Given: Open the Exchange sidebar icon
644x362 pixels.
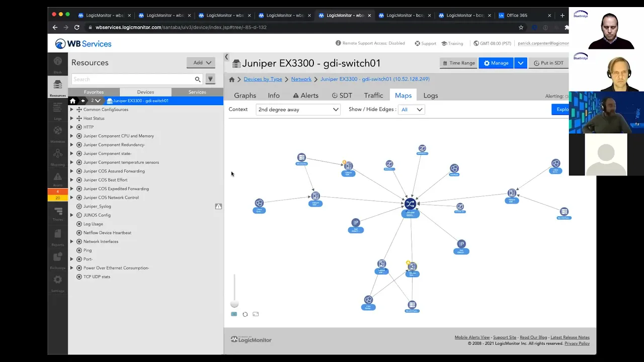Looking at the screenshot, I should click(x=58, y=260).
